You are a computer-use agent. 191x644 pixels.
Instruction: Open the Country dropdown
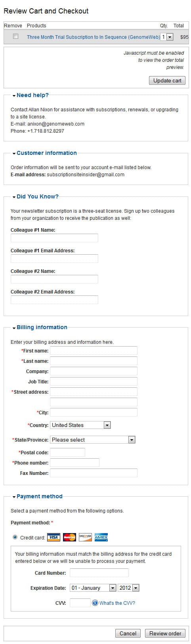point(80,425)
